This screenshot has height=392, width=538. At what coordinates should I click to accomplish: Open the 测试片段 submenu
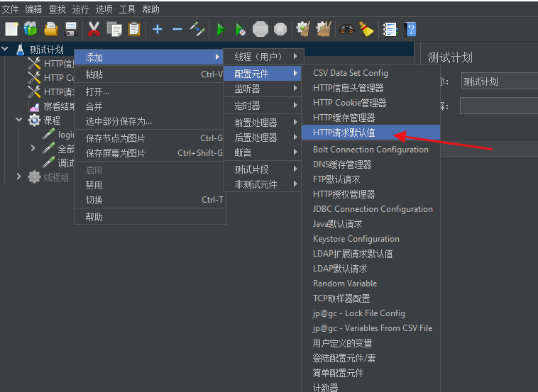[x=262, y=169]
